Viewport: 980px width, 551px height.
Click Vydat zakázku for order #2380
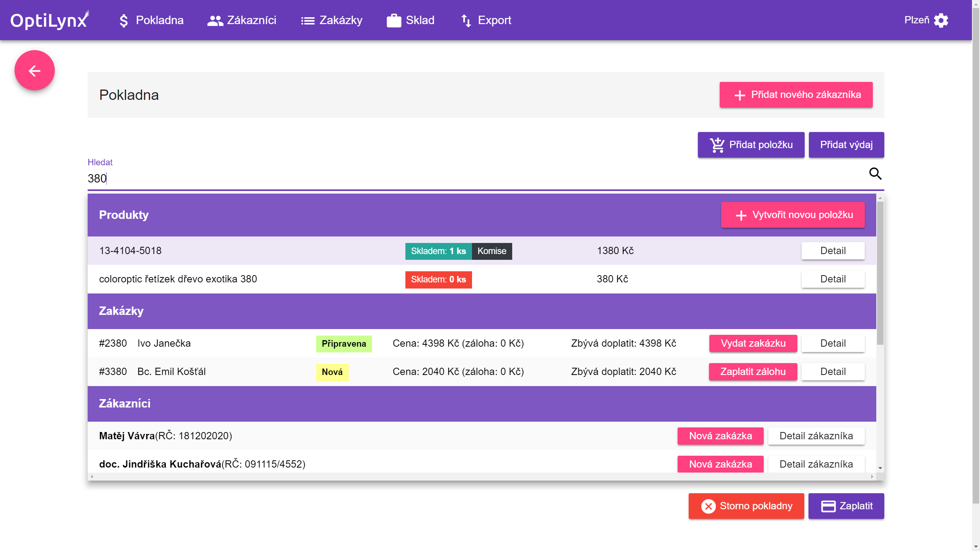click(753, 344)
